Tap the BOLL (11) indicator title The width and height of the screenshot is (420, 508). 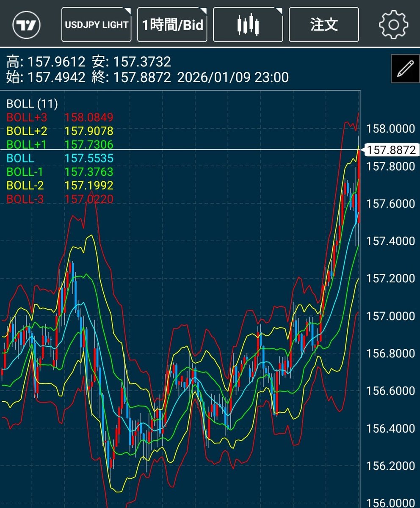tap(32, 104)
